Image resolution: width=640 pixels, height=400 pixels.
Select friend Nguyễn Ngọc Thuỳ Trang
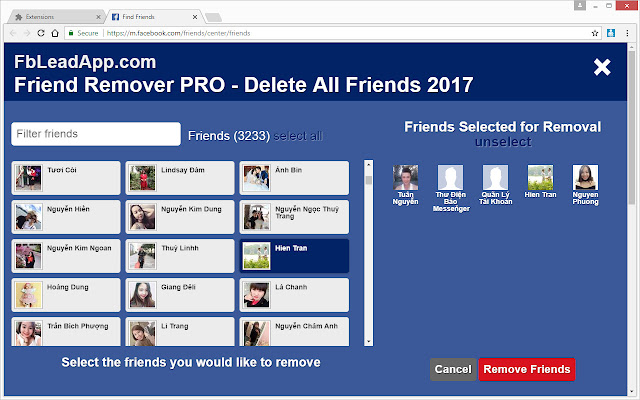point(294,217)
